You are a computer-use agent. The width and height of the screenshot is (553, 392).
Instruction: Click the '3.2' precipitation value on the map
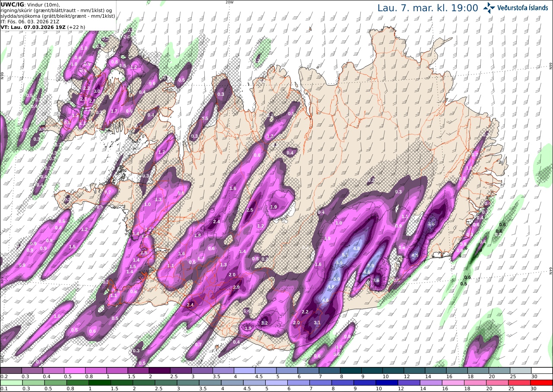[265, 323]
